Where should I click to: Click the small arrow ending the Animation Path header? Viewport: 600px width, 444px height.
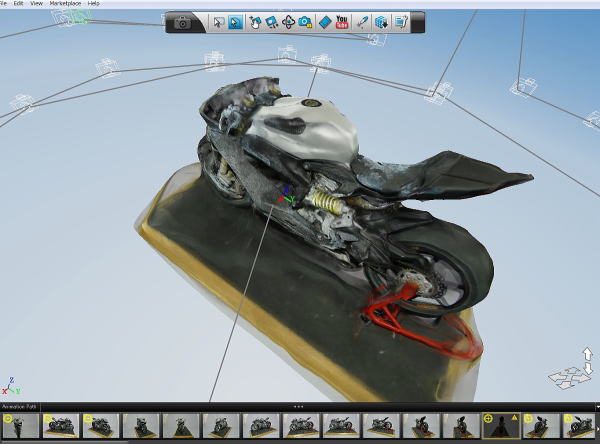click(598, 407)
